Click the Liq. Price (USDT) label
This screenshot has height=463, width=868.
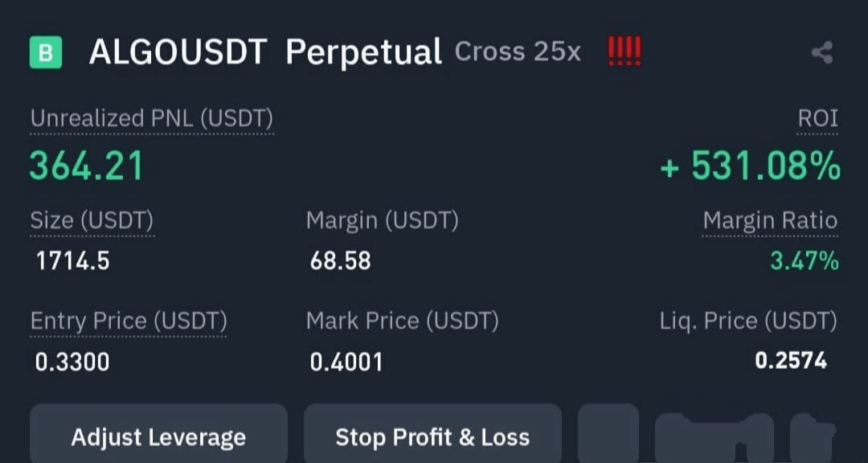pos(747,321)
